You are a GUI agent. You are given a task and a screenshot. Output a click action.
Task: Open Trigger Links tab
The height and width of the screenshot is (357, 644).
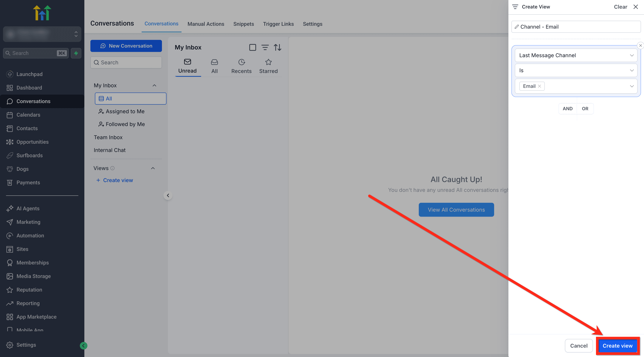click(278, 24)
